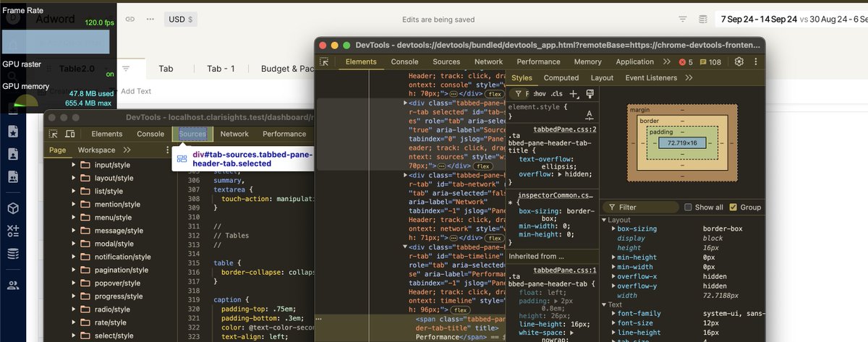The height and width of the screenshot is (342, 868).
Task: Collapse the Text group in Computed pane
Action: (605, 304)
